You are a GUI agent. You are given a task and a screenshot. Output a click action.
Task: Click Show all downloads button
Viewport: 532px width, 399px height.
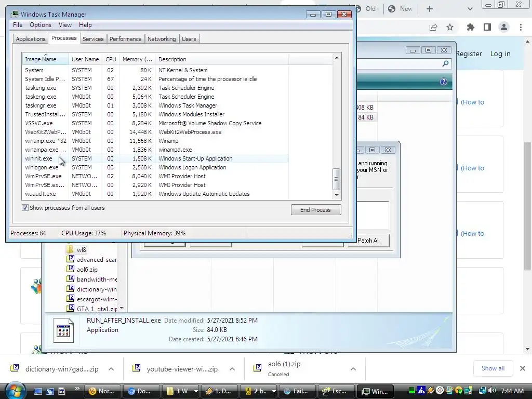pos(493,368)
